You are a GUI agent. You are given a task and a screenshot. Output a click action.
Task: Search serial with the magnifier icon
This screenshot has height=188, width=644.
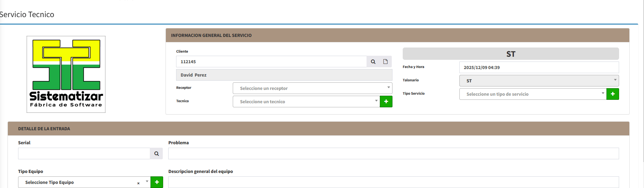(156, 153)
